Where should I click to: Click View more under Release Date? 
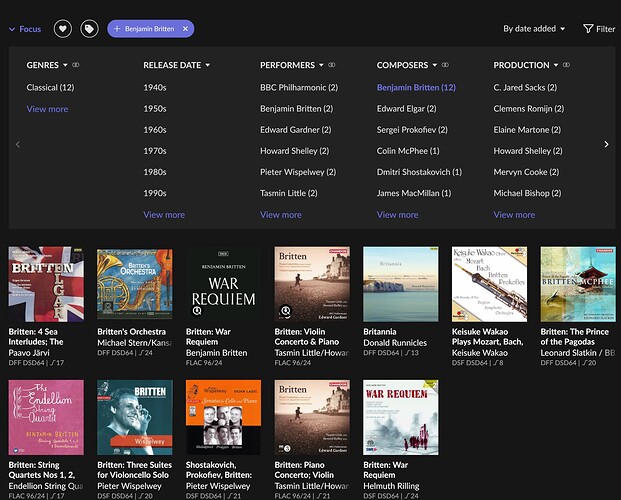pyautogui.click(x=164, y=215)
